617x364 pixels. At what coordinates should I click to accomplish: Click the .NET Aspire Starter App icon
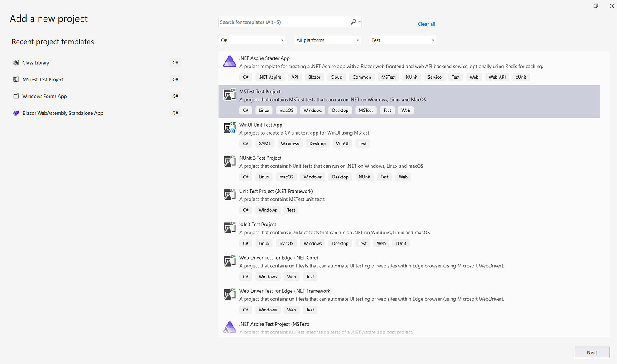pyautogui.click(x=230, y=61)
